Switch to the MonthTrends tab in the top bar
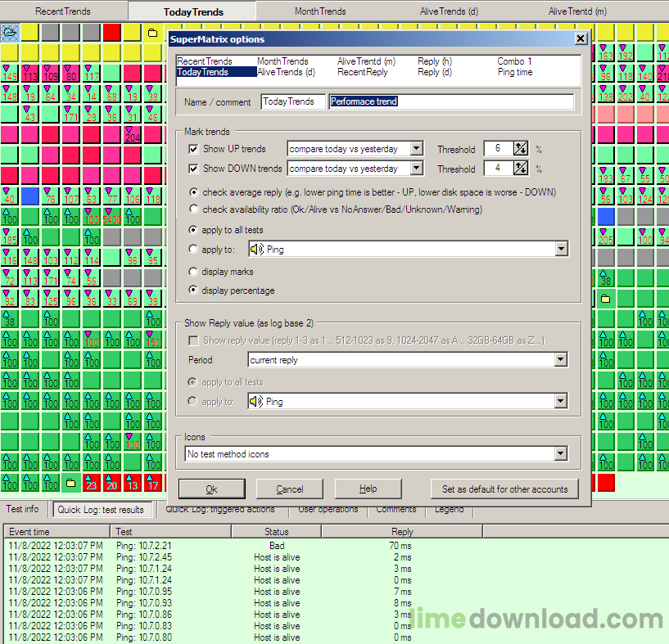The image size is (669, 644). [320, 11]
